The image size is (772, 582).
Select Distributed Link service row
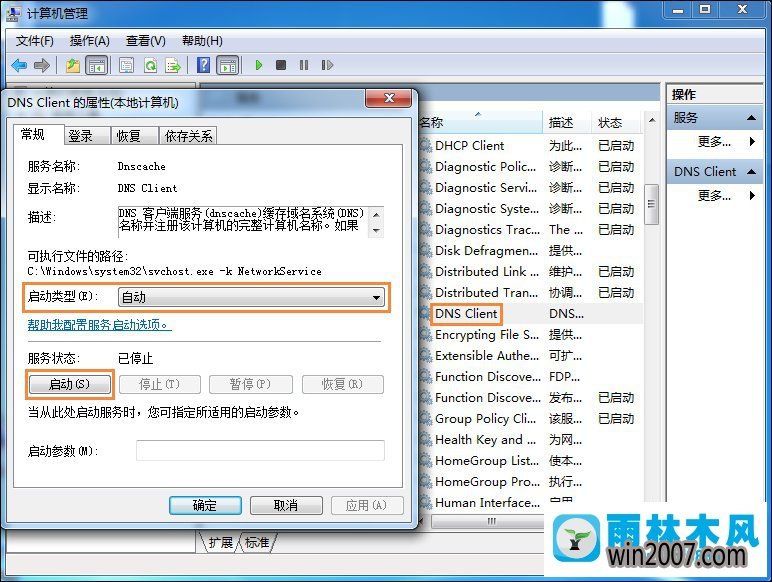[529, 272]
